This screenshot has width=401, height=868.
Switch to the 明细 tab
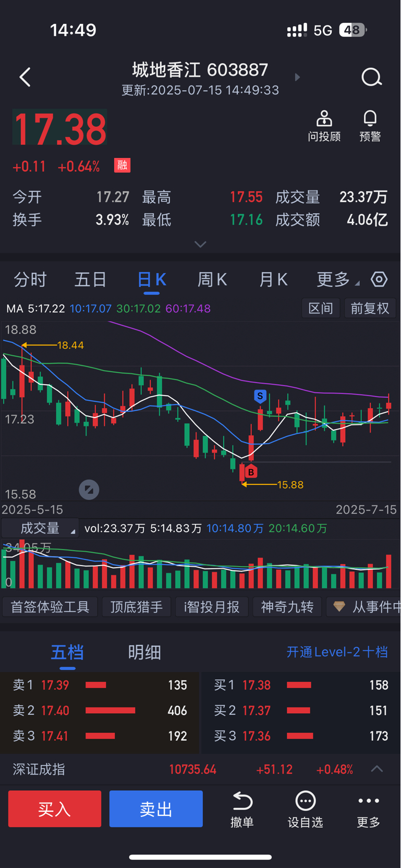coord(144,652)
